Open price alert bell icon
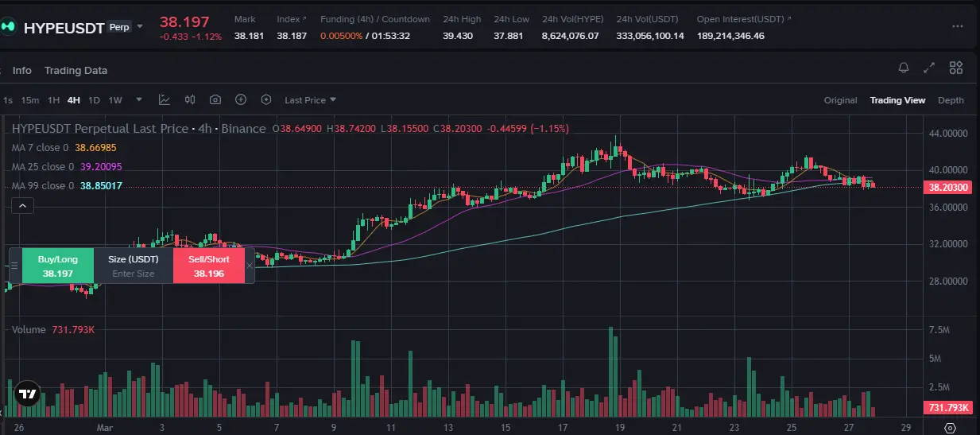Viewport: 980px width, 435px height. 904,68
